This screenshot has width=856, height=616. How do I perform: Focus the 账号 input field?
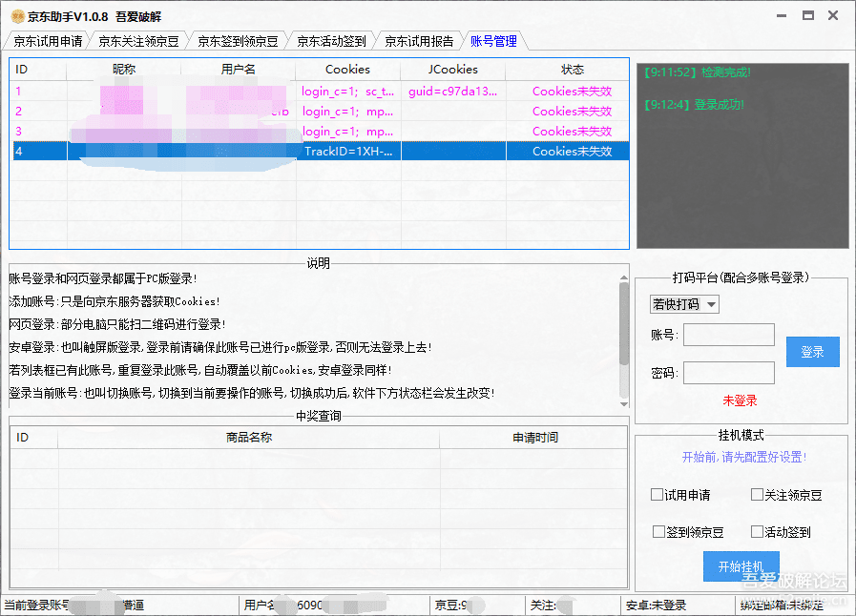click(x=729, y=335)
